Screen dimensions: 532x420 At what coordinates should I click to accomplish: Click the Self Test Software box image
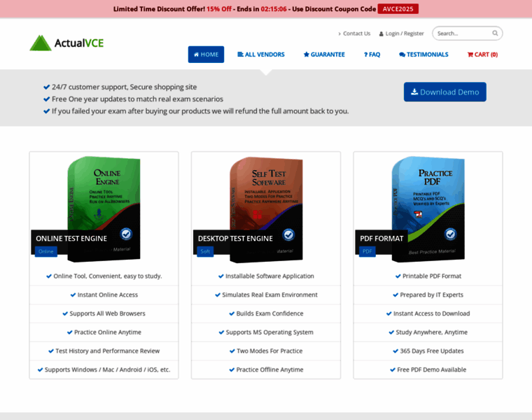266,209
